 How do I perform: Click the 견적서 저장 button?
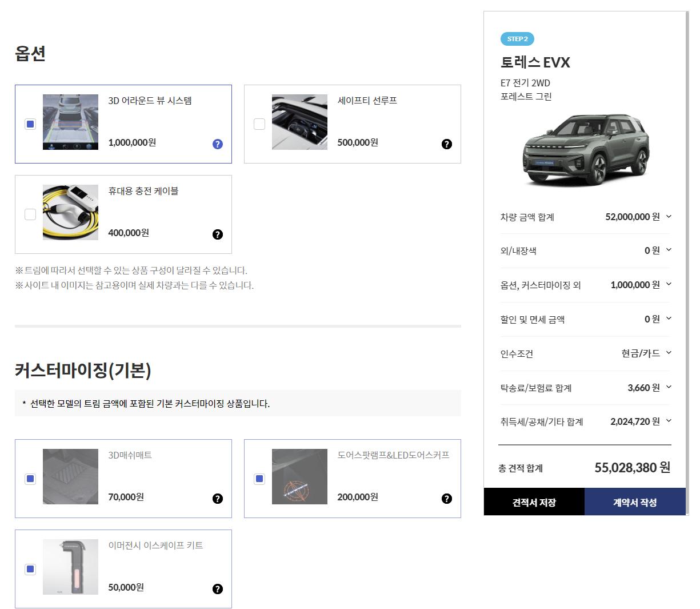tap(534, 501)
